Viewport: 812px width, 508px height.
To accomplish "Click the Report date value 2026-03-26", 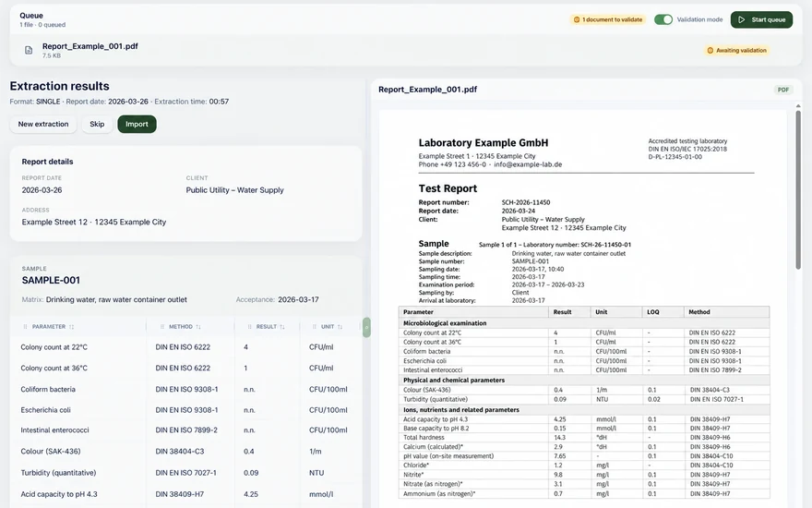I will click(42, 190).
